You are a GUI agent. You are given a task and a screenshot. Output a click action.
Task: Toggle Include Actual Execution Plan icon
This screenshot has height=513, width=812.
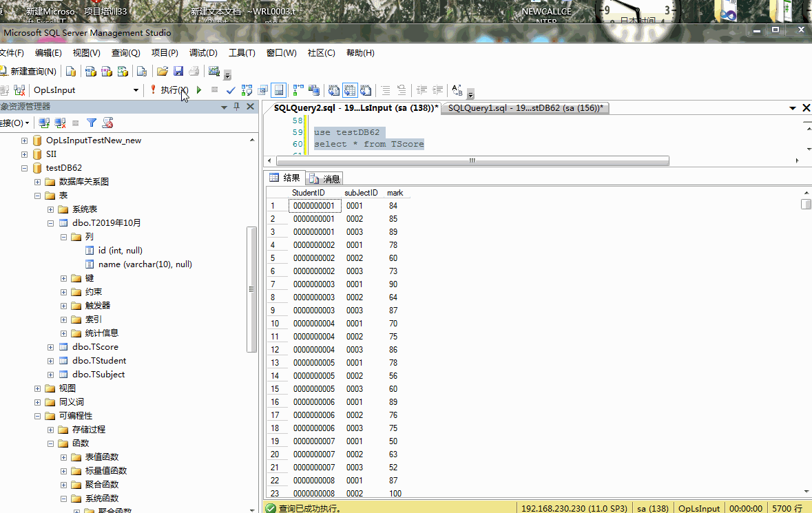(298, 90)
